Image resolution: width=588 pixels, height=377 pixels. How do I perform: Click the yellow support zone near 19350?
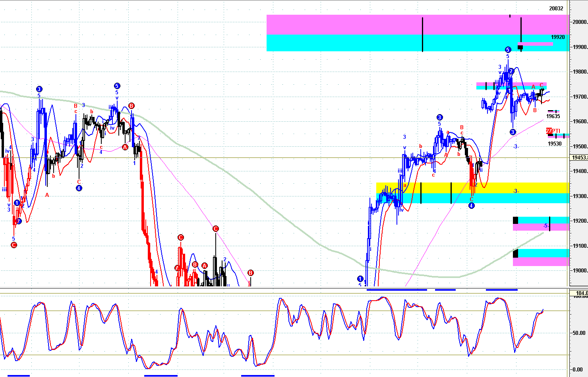(473, 188)
